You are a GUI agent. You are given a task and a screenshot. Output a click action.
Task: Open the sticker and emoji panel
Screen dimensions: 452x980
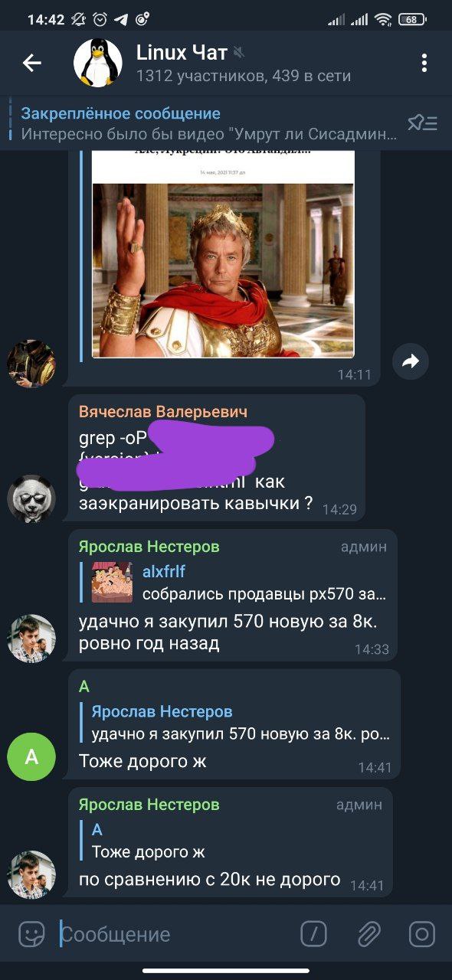31,933
